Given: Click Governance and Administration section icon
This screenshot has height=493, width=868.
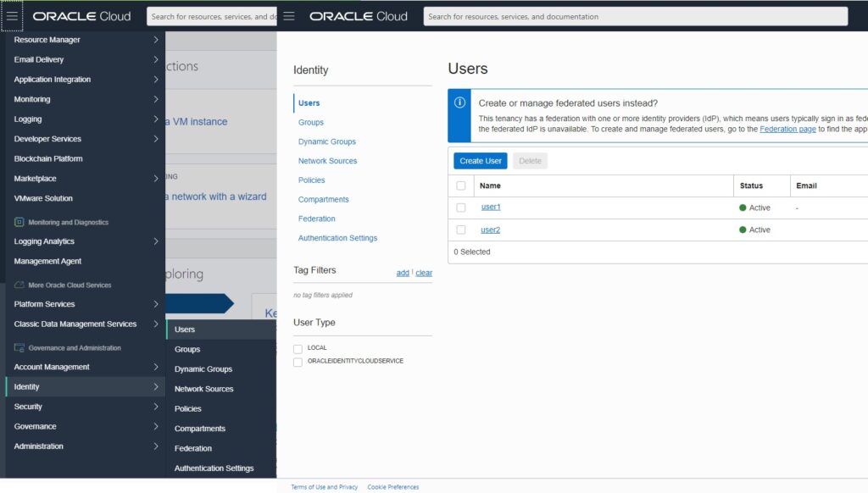Looking at the screenshot, I should [x=19, y=347].
